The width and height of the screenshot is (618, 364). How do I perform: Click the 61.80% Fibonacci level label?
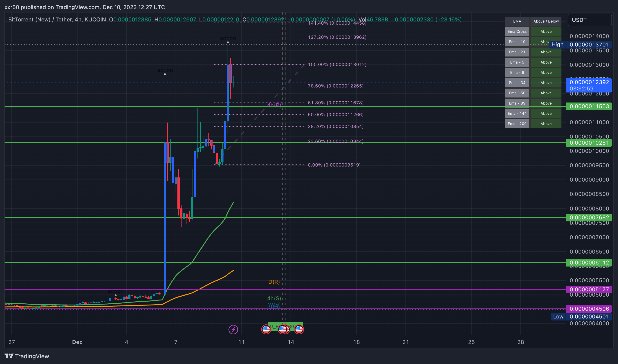336,103
